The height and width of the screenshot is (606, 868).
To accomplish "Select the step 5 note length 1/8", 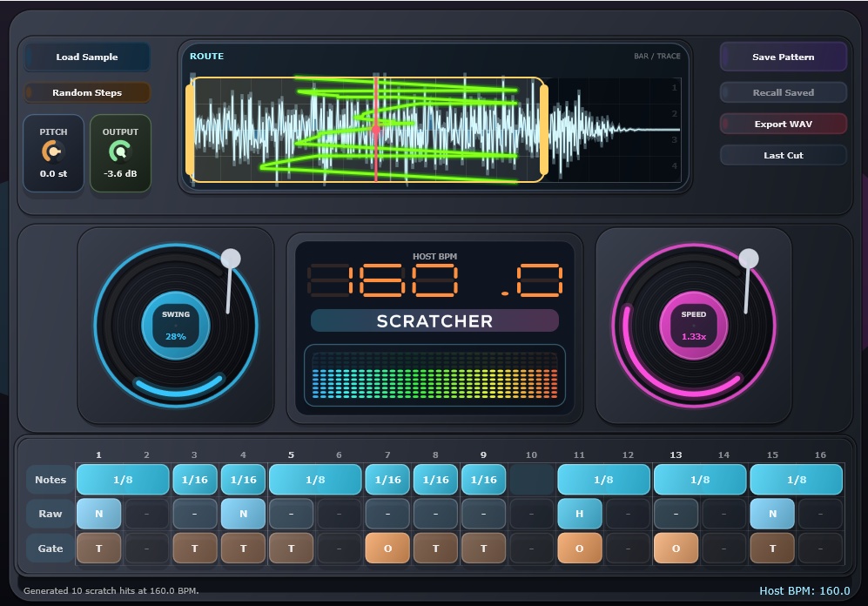I will coord(315,479).
